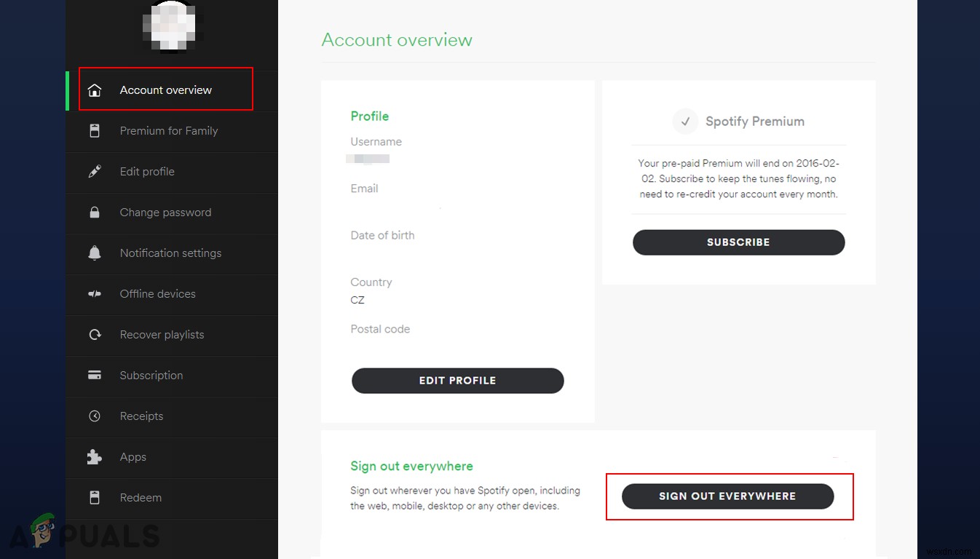
Task: Click the checkmark icon beside Spotify Premium
Action: tap(684, 122)
